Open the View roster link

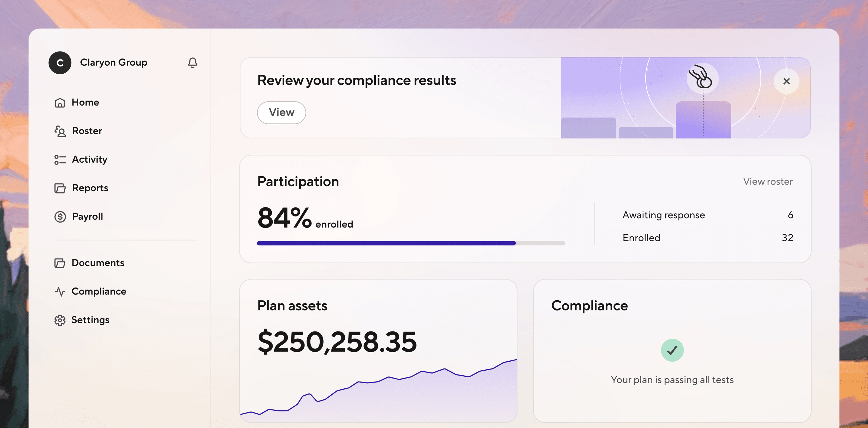click(x=768, y=181)
